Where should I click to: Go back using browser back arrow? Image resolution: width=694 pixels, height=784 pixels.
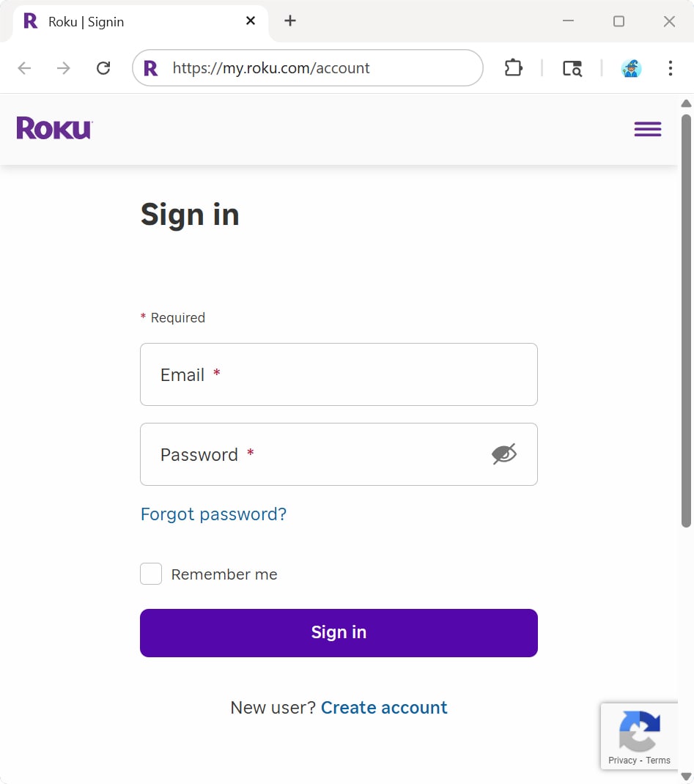(25, 68)
